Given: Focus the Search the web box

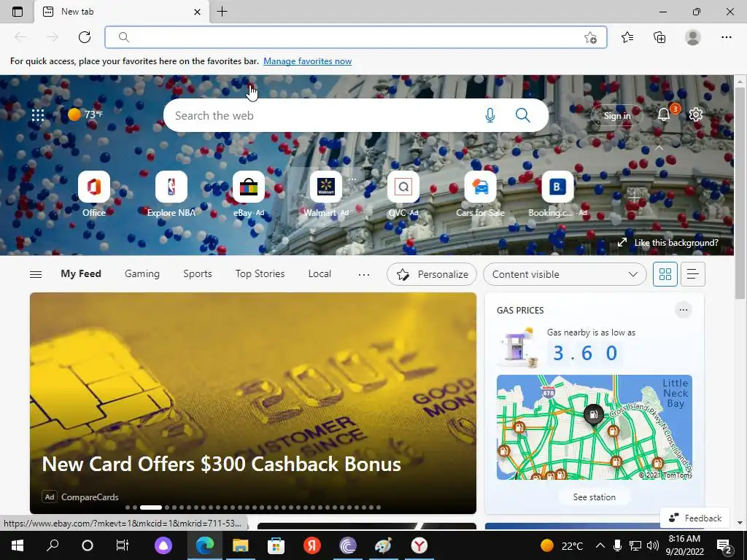Looking at the screenshot, I should click(356, 115).
